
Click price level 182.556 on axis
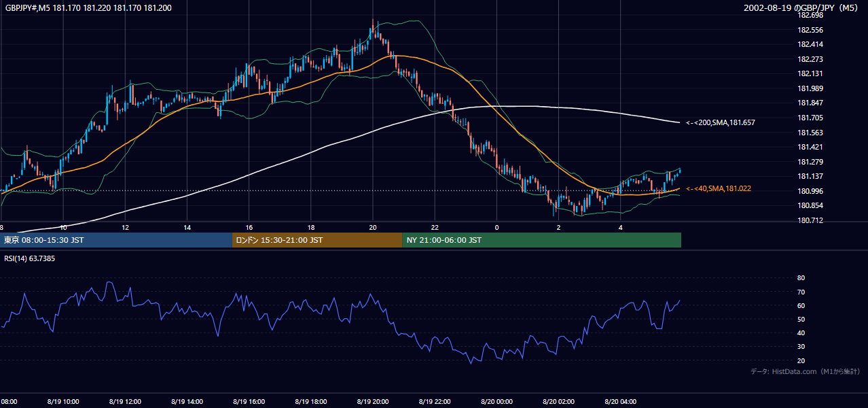point(810,30)
